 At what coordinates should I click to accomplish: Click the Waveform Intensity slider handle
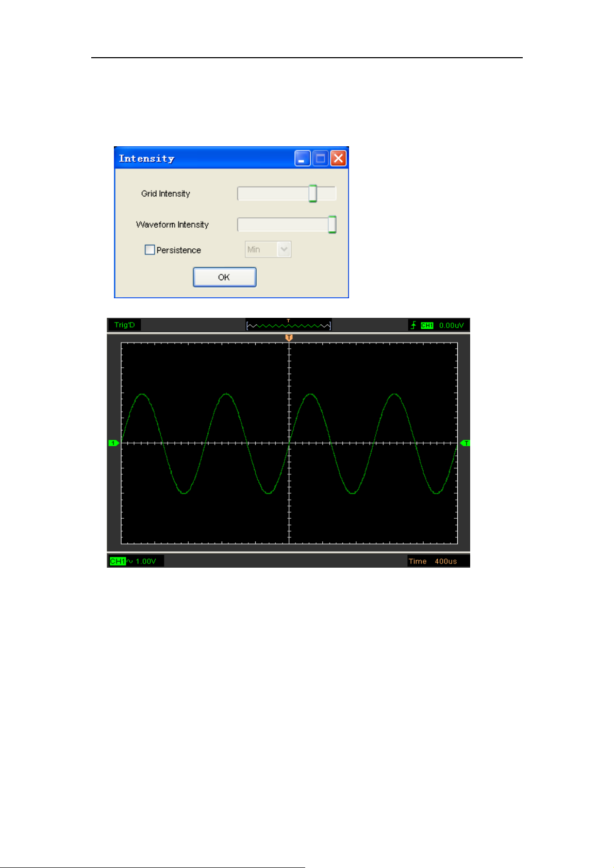332,225
